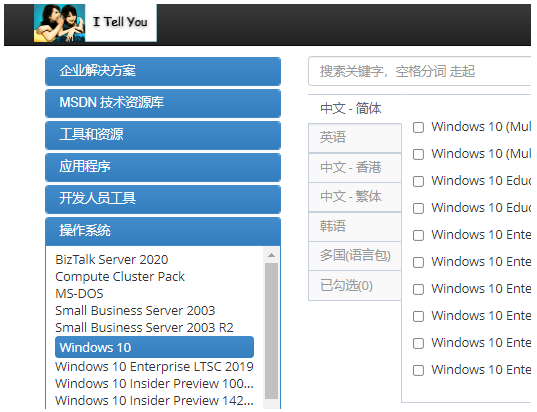This screenshot has height=412, width=537.
Task: Focus the 搜索关键字 search box
Action: (420, 71)
